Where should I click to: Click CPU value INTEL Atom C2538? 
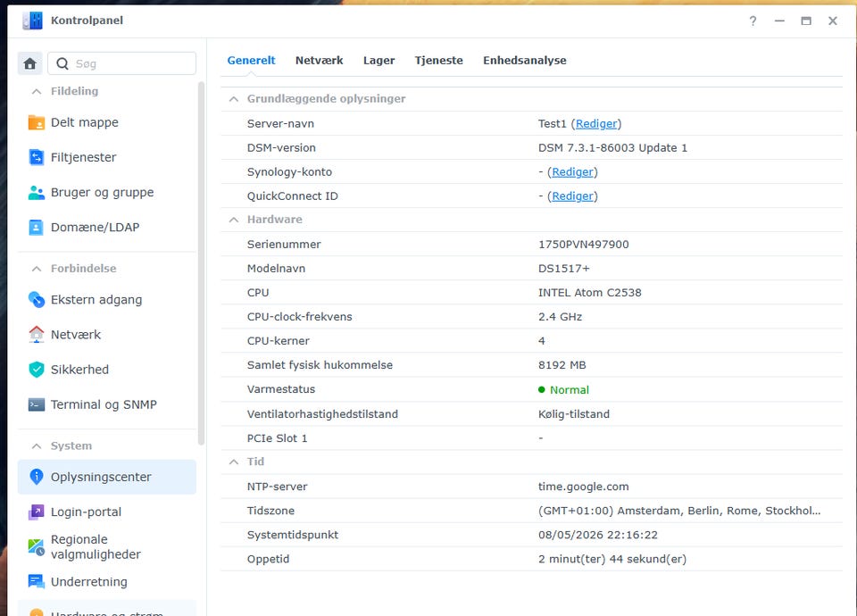click(590, 293)
